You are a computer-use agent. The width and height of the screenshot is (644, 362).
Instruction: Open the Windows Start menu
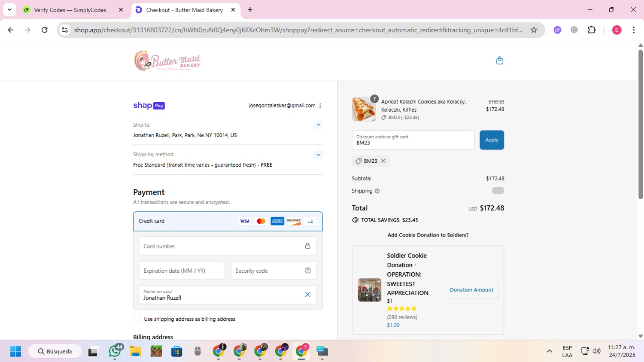15,351
